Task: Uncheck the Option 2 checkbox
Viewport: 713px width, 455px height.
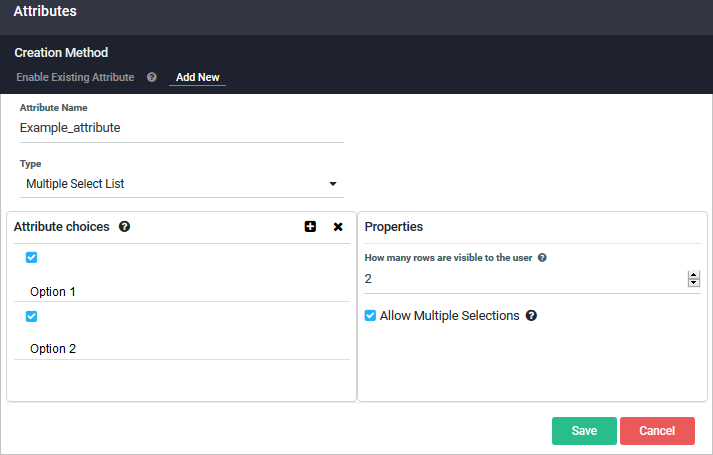Action: tap(31, 316)
